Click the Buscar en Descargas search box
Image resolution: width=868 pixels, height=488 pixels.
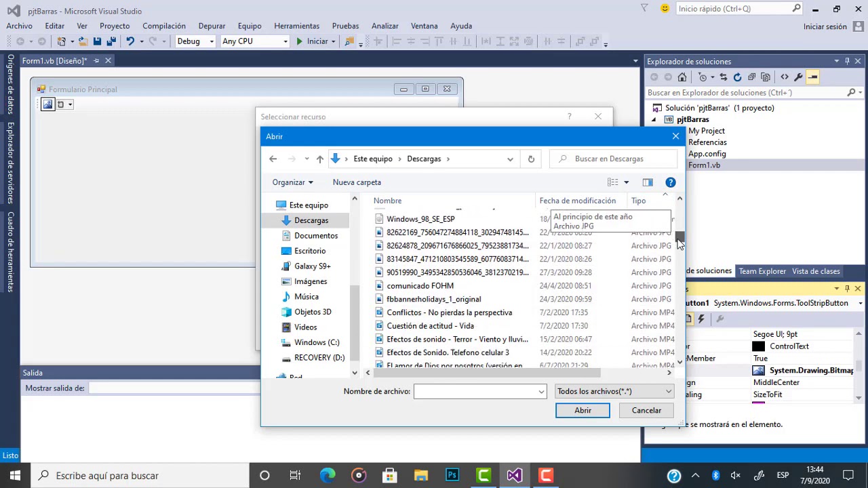coord(614,159)
